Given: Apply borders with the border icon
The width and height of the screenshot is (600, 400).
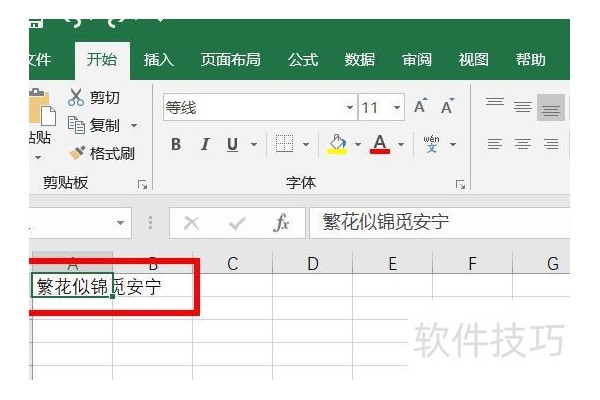Looking at the screenshot, I should tap(284, 144).
